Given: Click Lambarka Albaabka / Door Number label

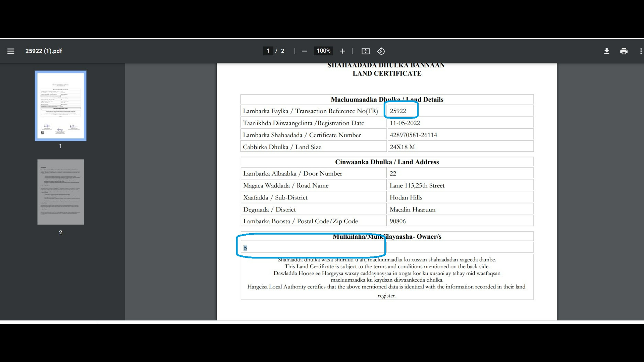Looking at the screenshot, I should tap(292, 174).
